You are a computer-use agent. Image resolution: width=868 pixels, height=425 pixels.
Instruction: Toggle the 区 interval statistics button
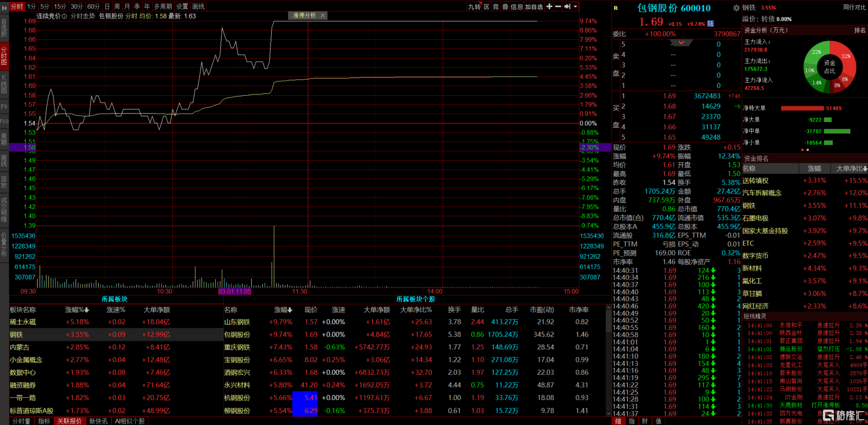coord(487,7)
